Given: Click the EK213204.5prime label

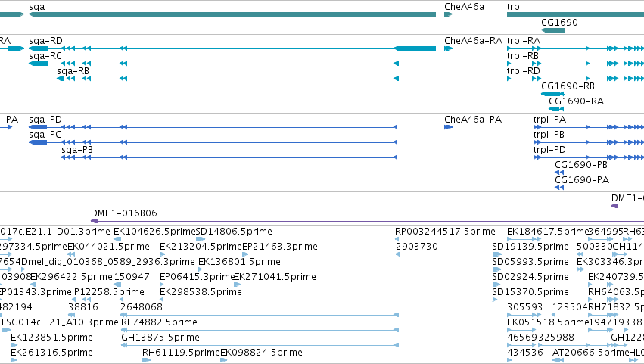Looking at the screenshot, I should [x=201, y=247].
